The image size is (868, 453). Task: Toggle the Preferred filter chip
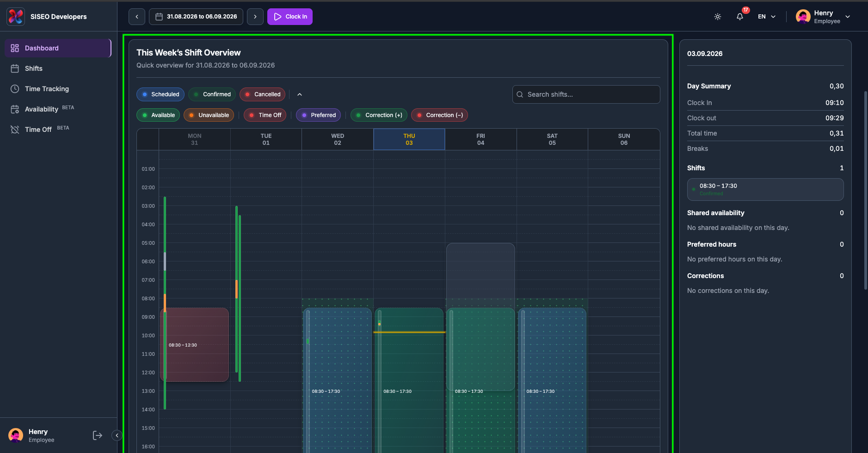pyautogui.click(x=318, y=115)
